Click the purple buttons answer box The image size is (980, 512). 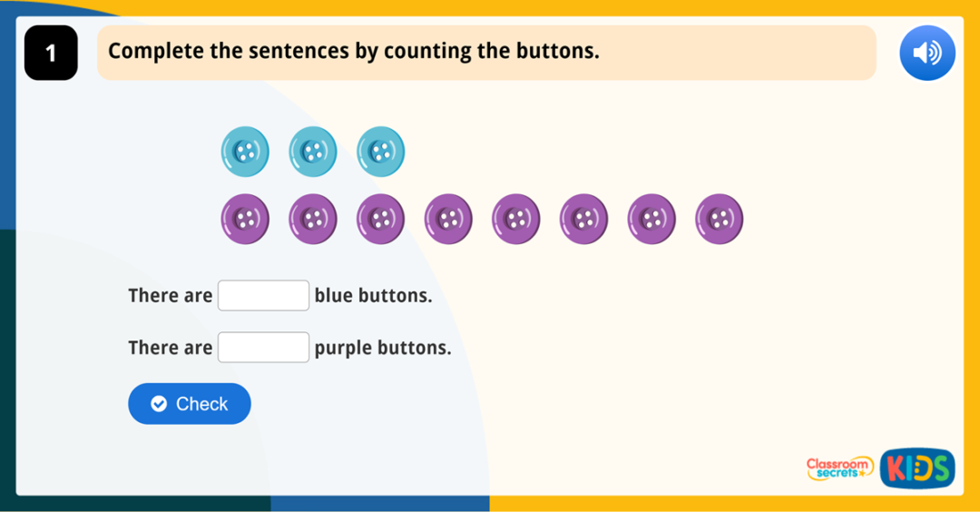(263, 348)
